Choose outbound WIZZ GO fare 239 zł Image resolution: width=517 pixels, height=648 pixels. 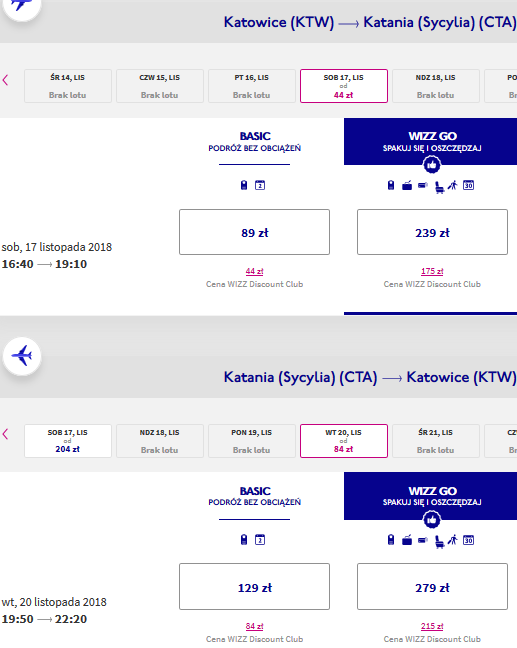432,232
